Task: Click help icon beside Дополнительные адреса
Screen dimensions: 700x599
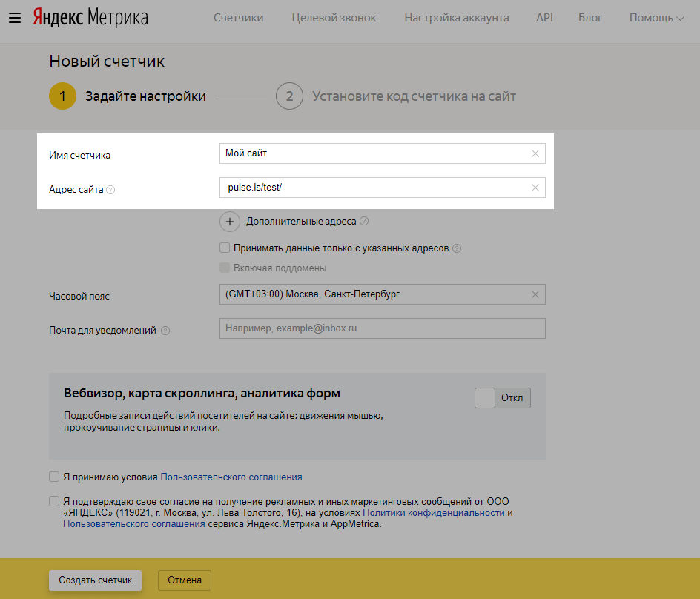Action: pos(364,222)
